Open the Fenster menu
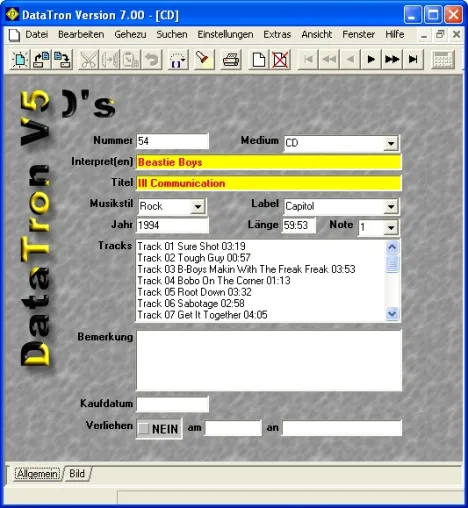The width and height of the screenshot is (468, 508). [x=359, y=34]
